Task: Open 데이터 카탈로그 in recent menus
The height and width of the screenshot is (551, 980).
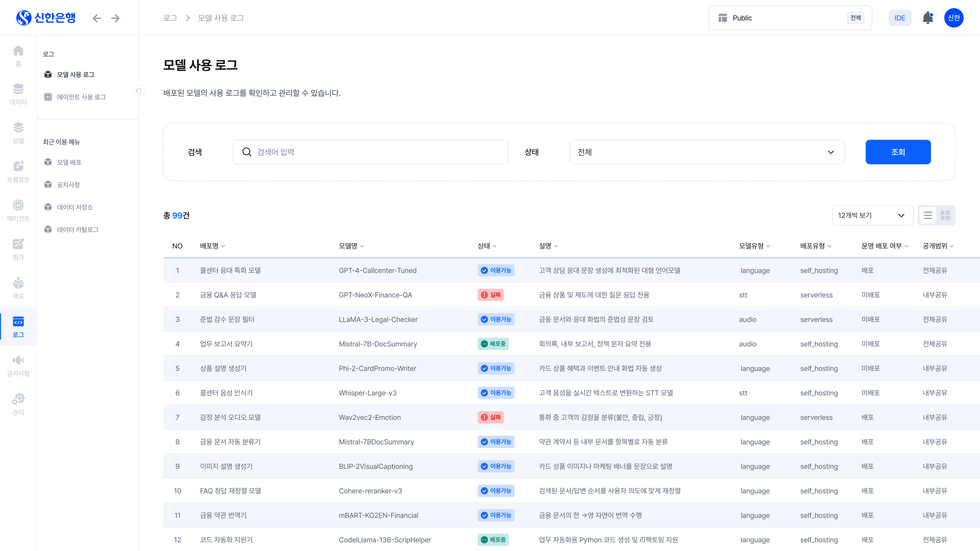Action: pyautogui.click(x=78, y=230)
